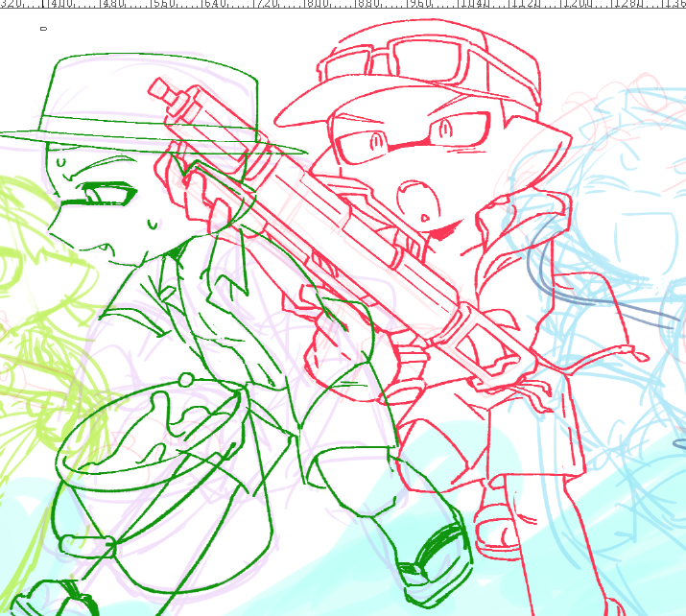Click the 800 mark on the horizontal ruler

(319, 4)
